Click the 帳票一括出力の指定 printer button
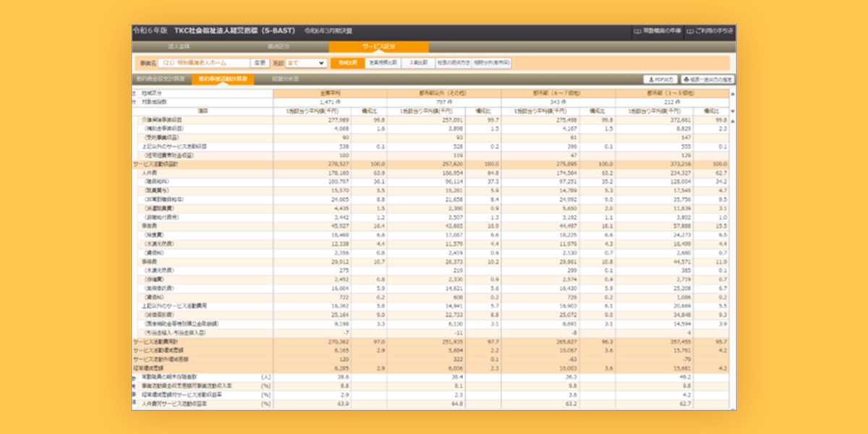 (x=707, y=79)
